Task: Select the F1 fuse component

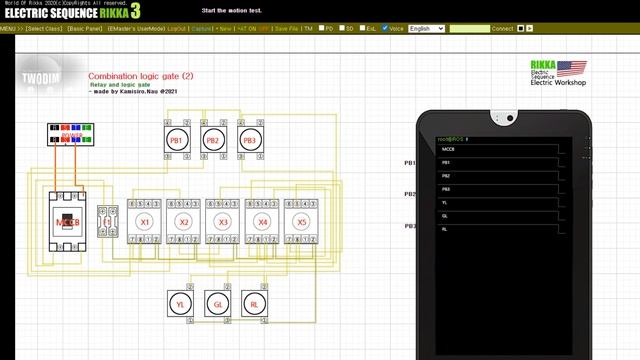Action: (108, 222)
